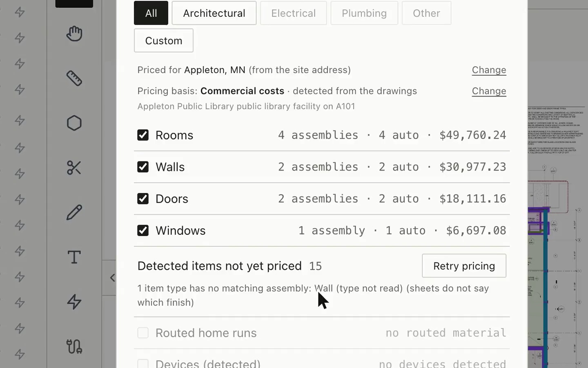Uncheck the Windows checkbox
The width and height of the screenshot is (588, 368).
coord(143,230)
